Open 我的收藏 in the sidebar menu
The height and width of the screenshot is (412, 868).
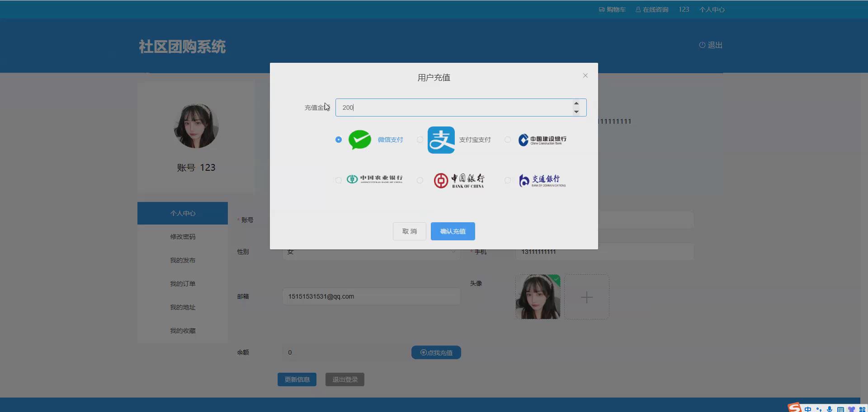pos(183,331)
